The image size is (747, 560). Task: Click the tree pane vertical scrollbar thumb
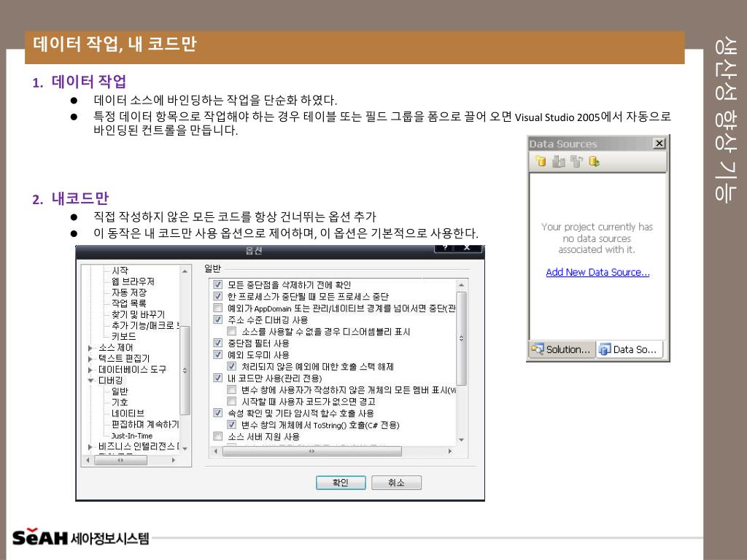coord(185,370)
